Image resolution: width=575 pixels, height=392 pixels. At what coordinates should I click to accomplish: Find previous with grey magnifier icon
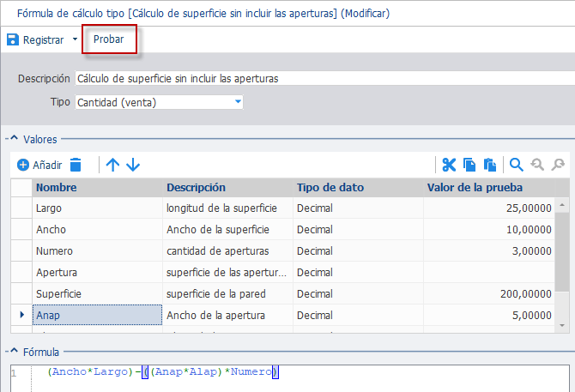[537, 165]
